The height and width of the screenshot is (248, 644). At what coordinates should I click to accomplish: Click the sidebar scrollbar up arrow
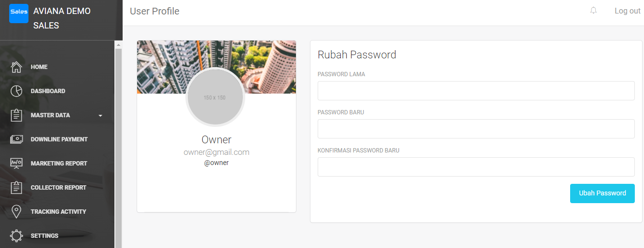tap(118, 44)
